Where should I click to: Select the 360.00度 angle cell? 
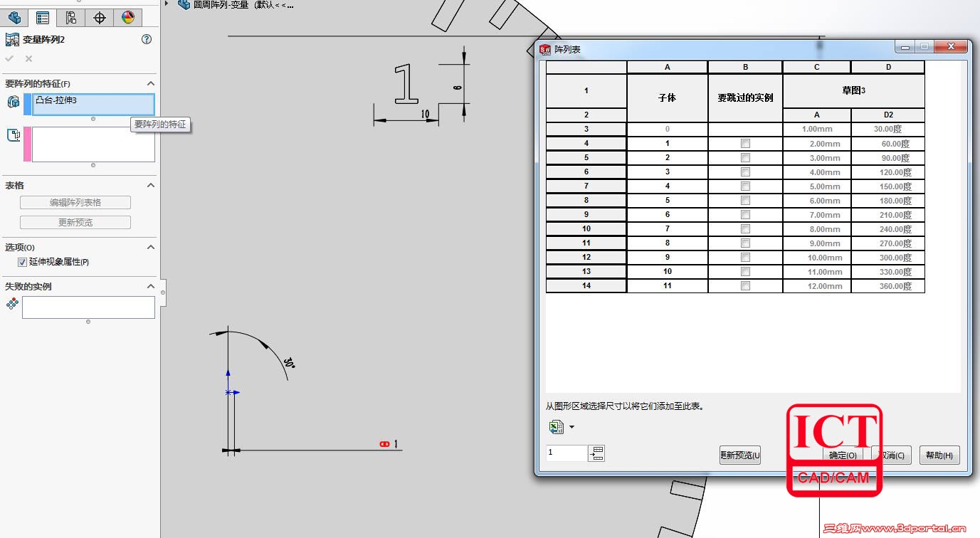click(x=888, y=286)
